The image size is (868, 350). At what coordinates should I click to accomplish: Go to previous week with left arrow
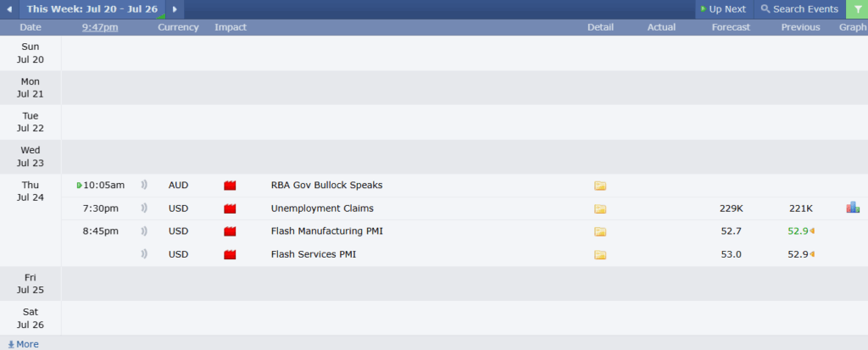pos(9,9)
